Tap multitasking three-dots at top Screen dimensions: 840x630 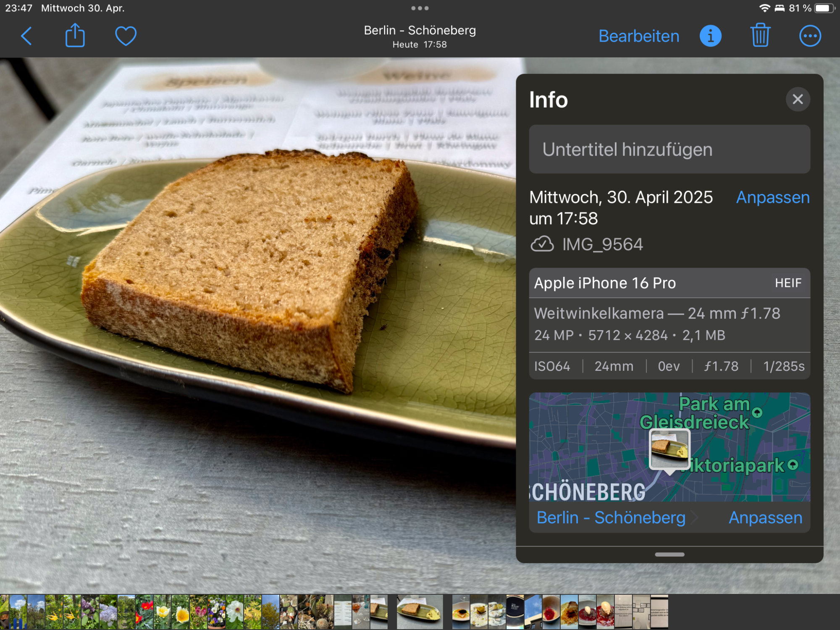click(x=420, y=8)
